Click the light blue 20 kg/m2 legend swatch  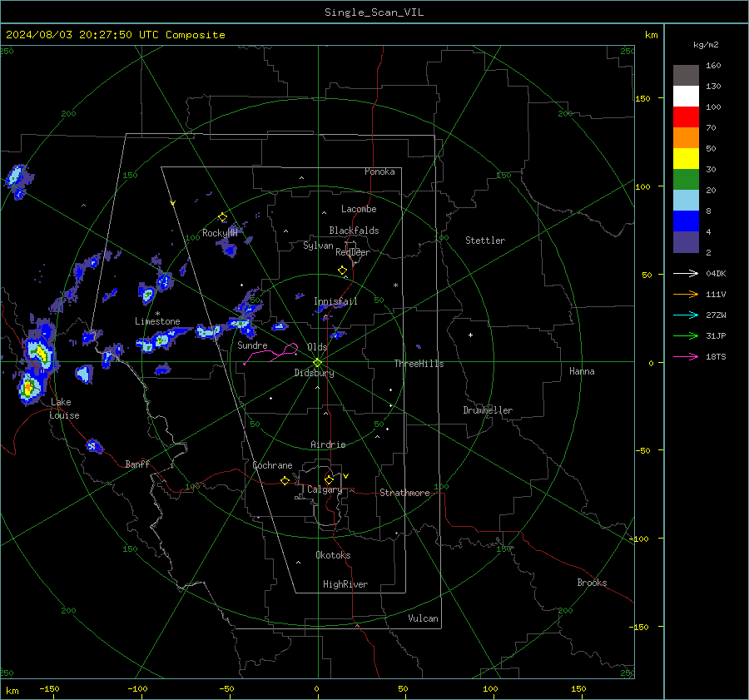[686, 201]
